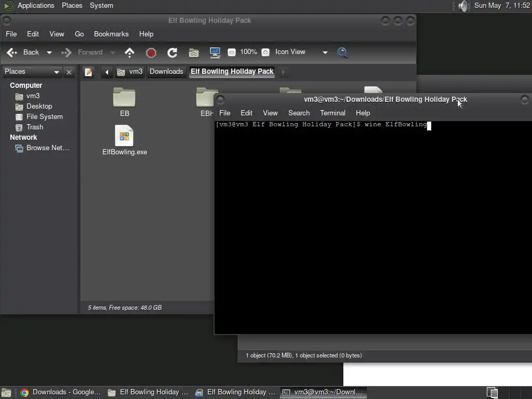
Task: Click the path bar left scroll arrow
Action: click(x=107, y=72)
